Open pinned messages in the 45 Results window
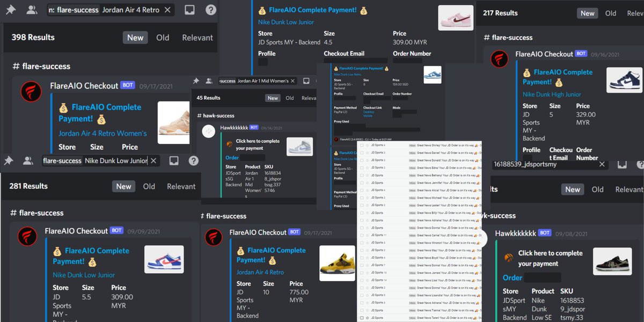 pyautogui.click(x=196, y=81)
